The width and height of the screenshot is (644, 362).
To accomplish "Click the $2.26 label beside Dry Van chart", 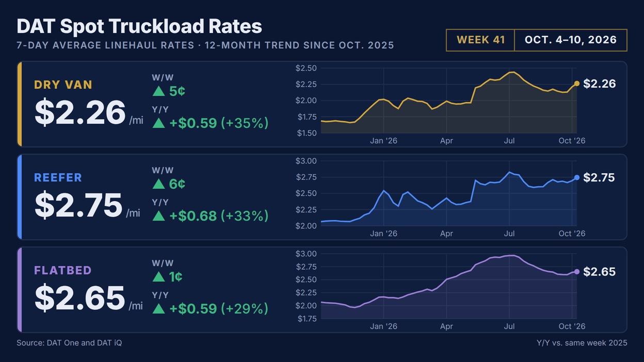I will [600, 84].
